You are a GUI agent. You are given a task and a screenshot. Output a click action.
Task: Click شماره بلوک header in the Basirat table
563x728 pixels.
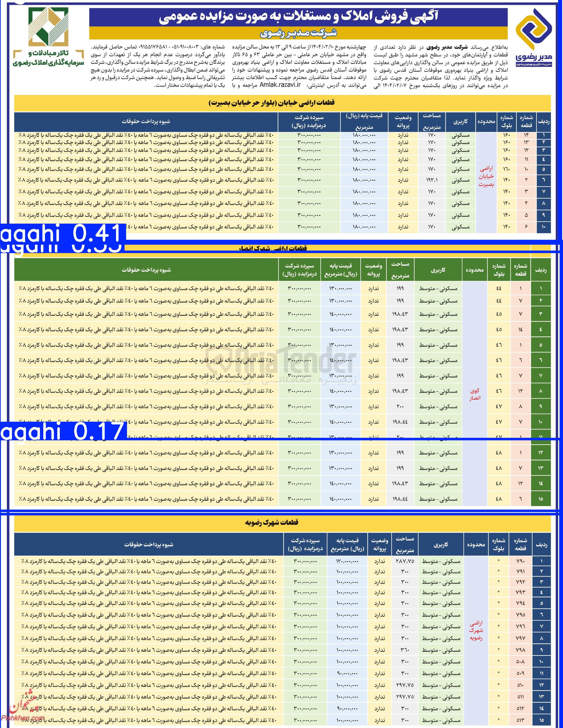pos(506,122)
